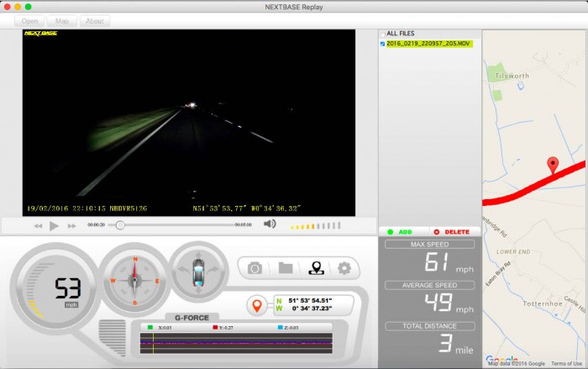This screenshot has width=588, height=369.
Task: Click the video progress slider knob
Action: click(120, 225)
